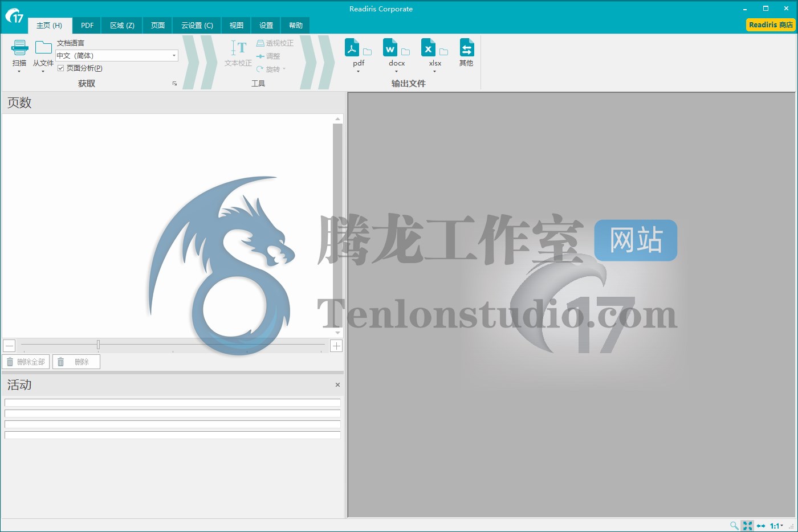
Task: Export using the pdf output icon
Action: click(x=352, y=48)
